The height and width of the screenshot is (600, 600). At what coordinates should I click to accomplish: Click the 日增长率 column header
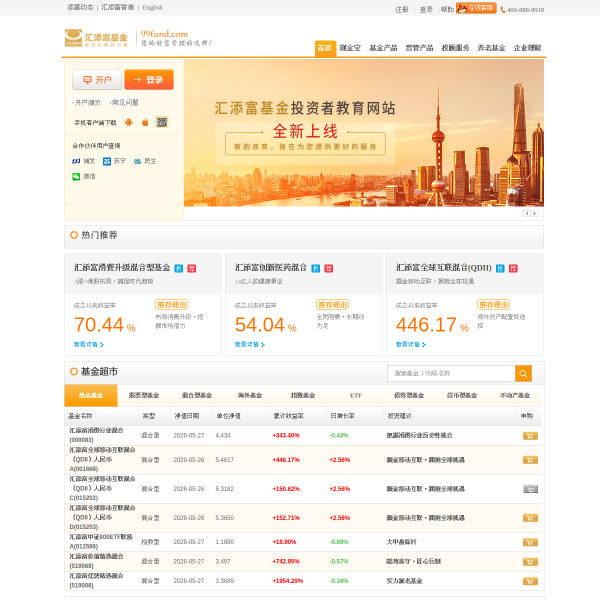(x=342, y=416)
